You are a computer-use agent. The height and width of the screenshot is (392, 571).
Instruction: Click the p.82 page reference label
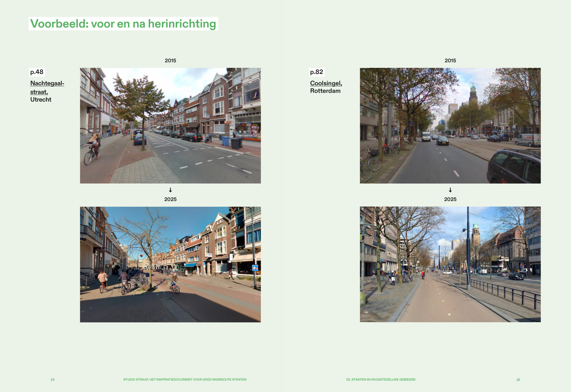click(317, 72)
